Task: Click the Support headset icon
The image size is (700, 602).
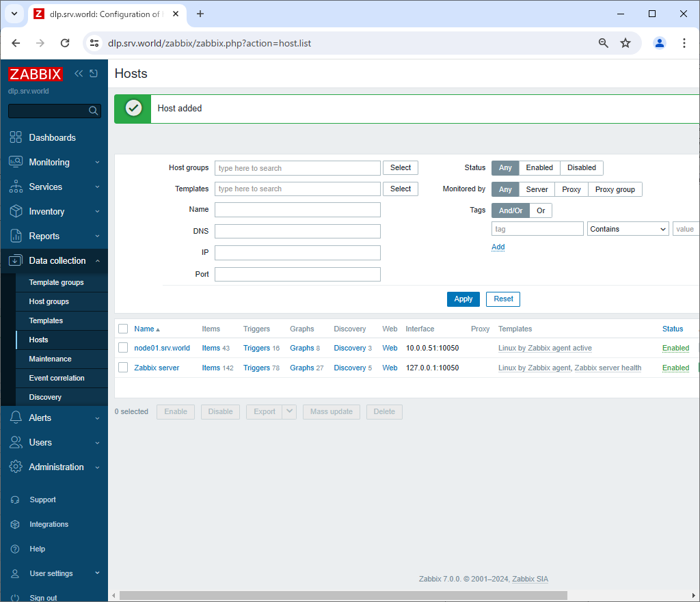Action: click(15, 500)
